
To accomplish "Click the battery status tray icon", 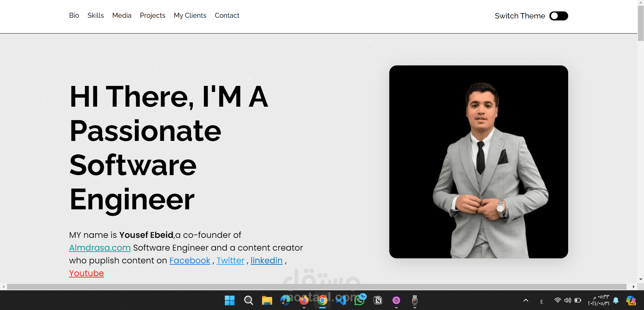I will (578, 300).
